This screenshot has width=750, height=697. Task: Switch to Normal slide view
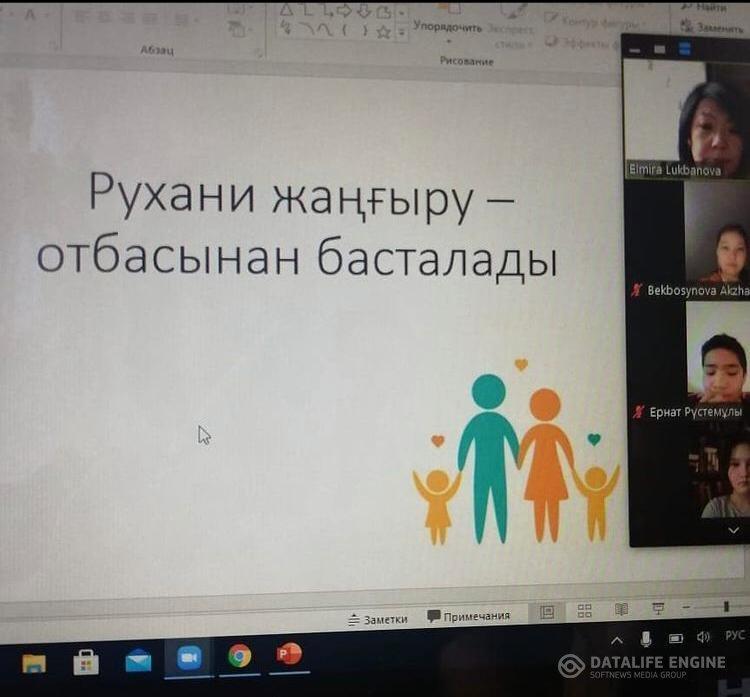tap(547, 612)
